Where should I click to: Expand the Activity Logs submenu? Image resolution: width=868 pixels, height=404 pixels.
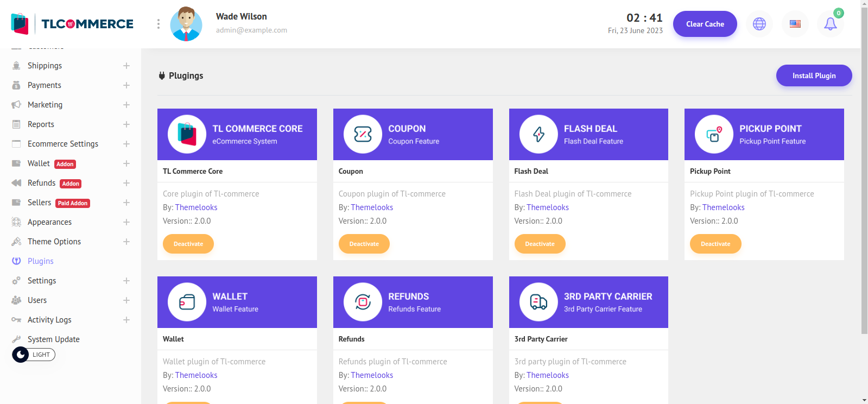tap(126, 320)
